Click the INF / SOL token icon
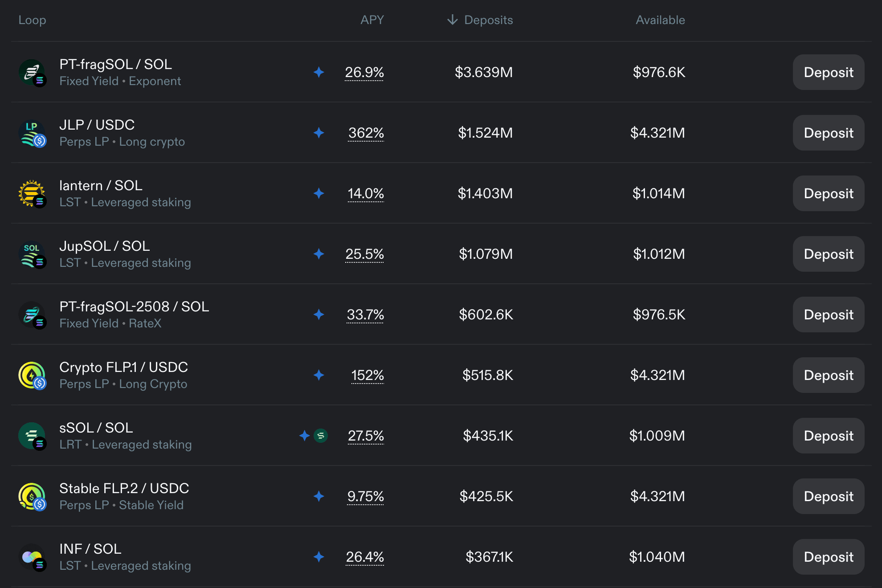Image resolution: width=882 pixels, height=588 pixels. click(x=32, y=557)
